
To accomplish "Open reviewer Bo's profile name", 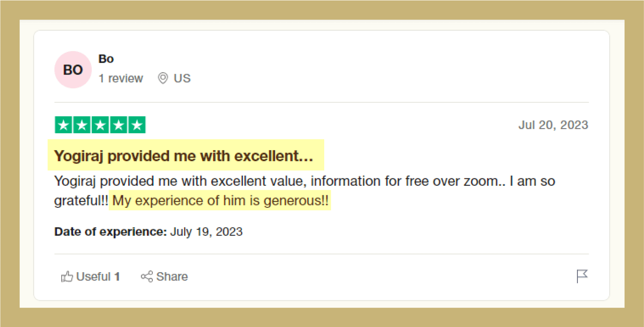I will coord(106,59).
